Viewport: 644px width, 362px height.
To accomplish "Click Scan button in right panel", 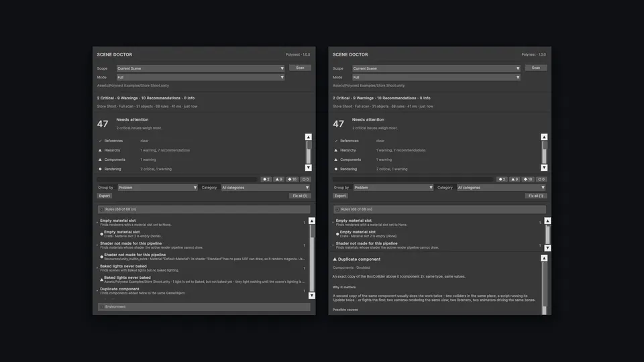I will [536, 68].
